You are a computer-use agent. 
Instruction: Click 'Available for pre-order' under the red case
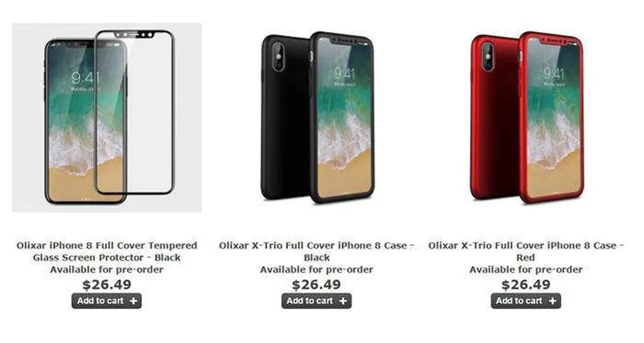pos(526,269)
